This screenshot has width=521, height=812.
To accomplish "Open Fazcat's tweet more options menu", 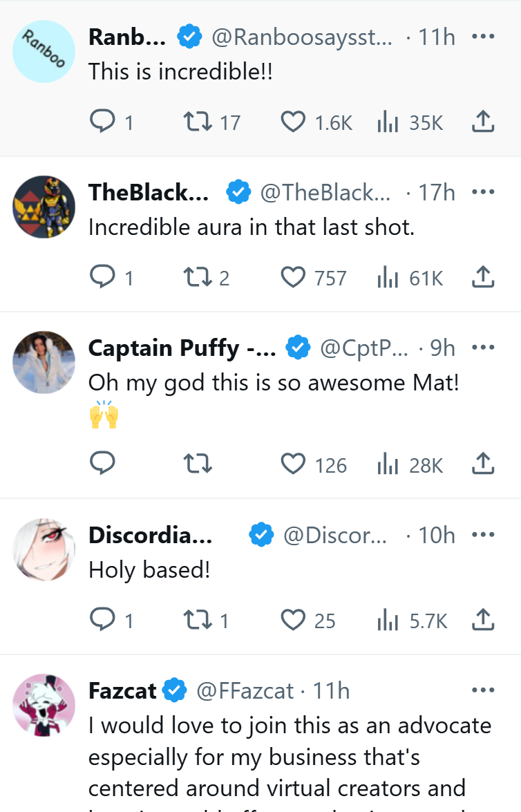I will [x=483, y=690].
